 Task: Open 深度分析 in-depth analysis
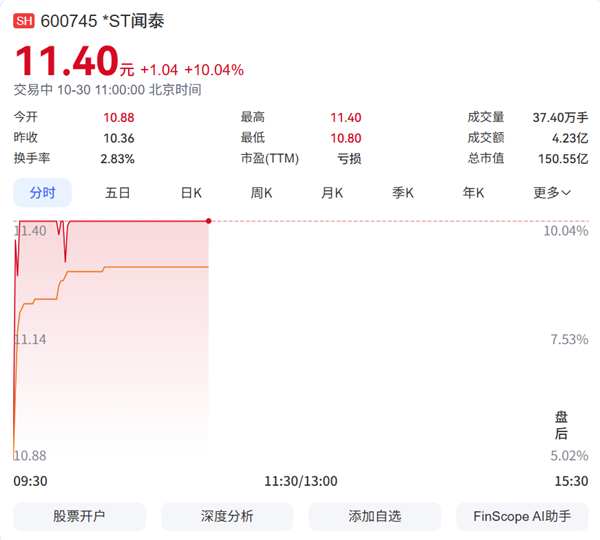pos(227,516)
